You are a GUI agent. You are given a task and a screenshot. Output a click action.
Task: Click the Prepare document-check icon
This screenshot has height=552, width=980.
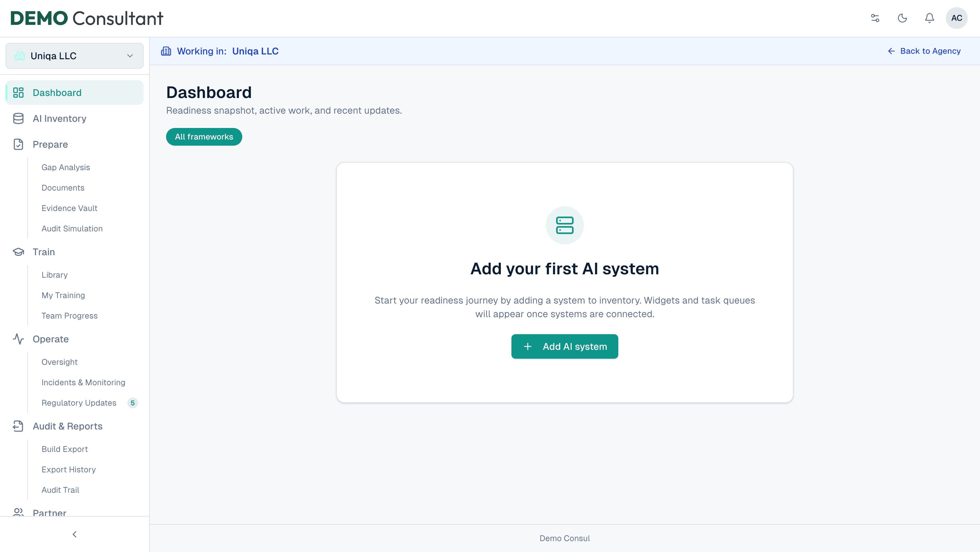tap(18, 144)
